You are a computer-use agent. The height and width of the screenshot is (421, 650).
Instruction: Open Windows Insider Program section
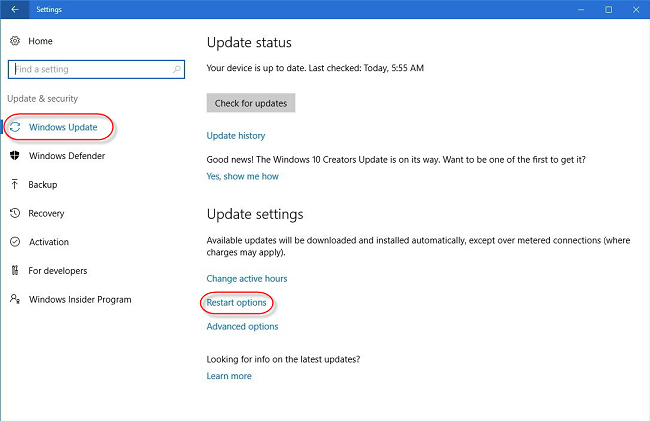(x=80, y=300)
